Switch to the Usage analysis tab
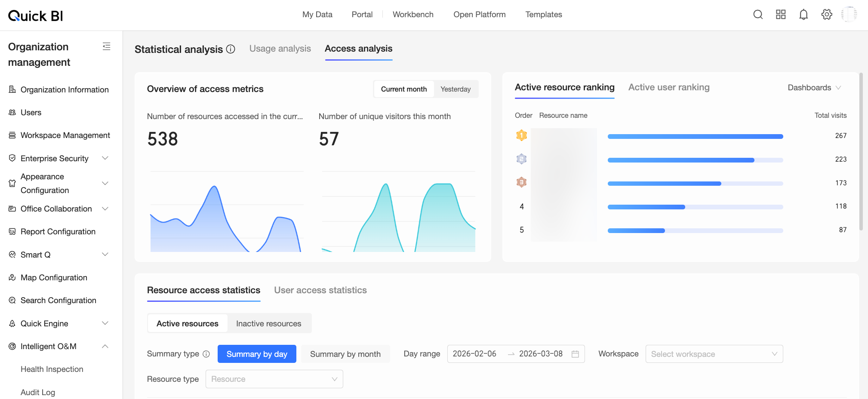This screenshot has height=399, width=868. [280, 49]
